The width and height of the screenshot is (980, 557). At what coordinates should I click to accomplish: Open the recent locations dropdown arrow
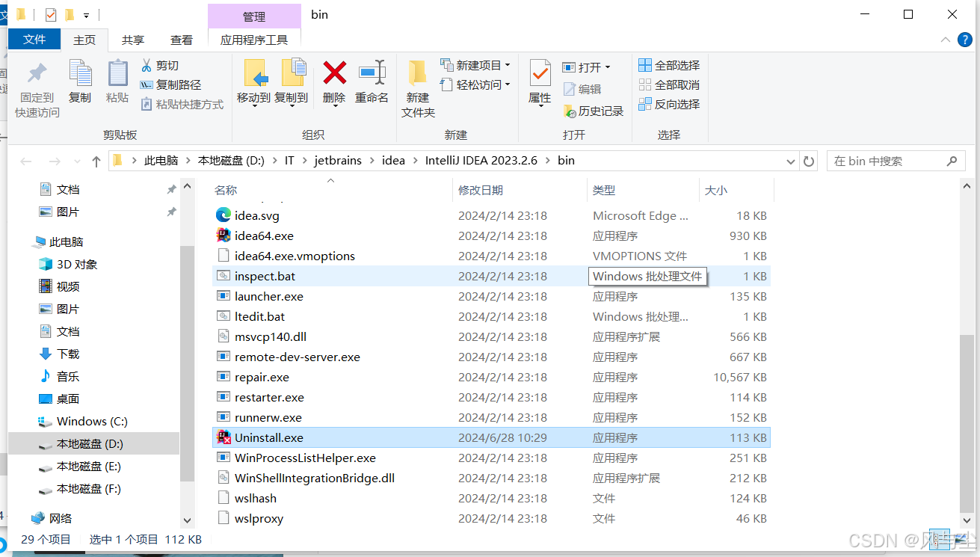[76, 161]
